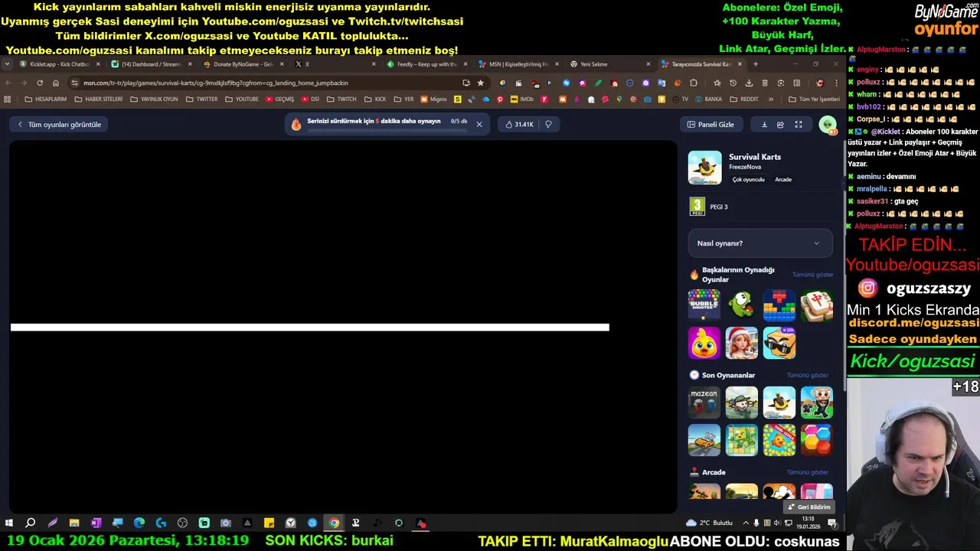Open the Mazean game in recently played
Image resolution: width=980 pixels, height=551 pixels.
704,403
